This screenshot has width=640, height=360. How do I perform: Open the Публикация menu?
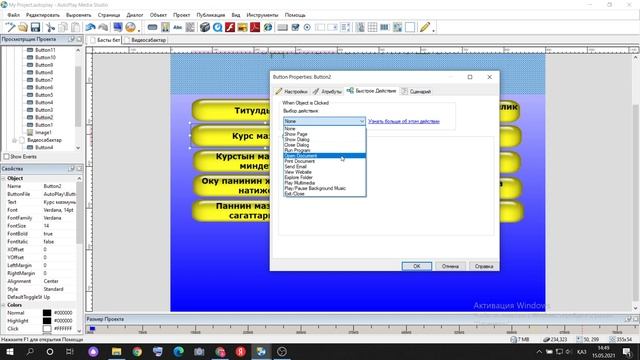211,15
